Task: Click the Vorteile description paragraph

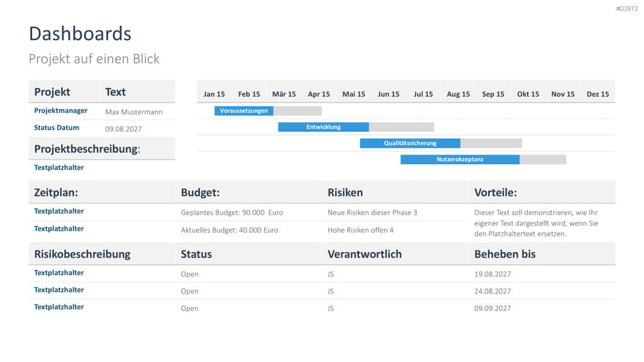Action: point(536,223)
